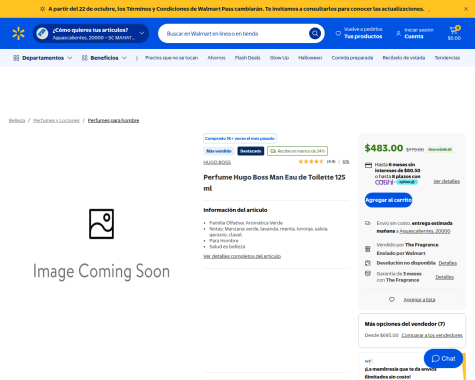Screen dimensions: 475x380
Task: Open Ver detalles for financing
Action: pyautogui.click(x=446, y=181)
